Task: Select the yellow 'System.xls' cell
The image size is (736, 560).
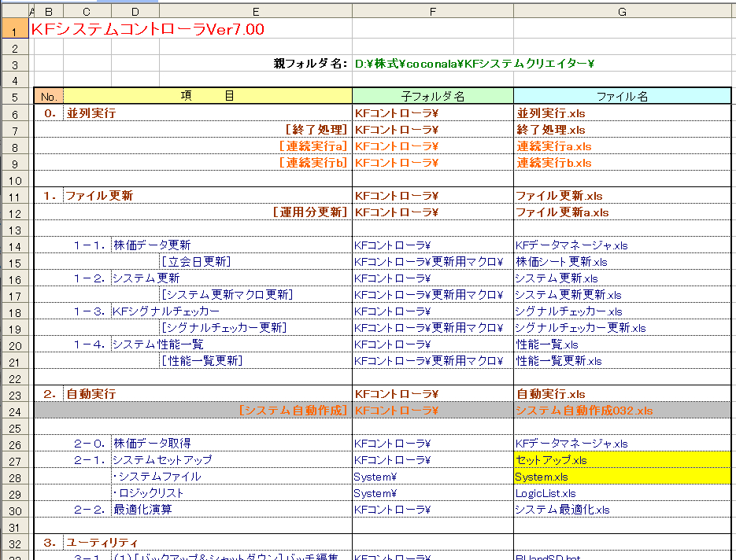Action: (623, 476)
